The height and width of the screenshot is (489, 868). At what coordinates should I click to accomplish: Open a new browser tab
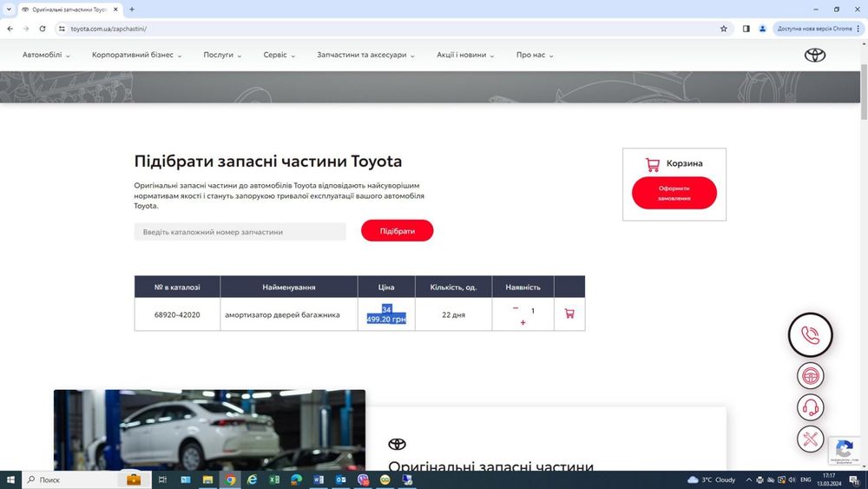pyautogui.click(x=132, y=10)
